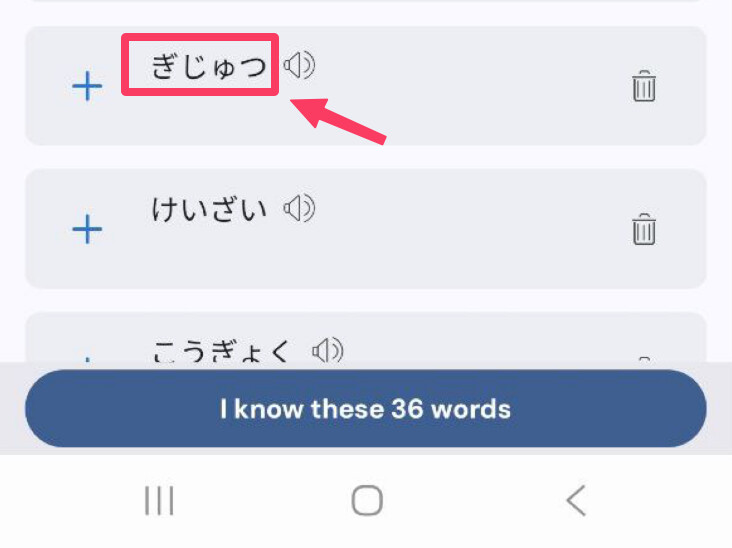This screenshot has width=732, height=548.
Task: Tap the plus icon beside ぎじゅつ
Action: coord(88,87)
